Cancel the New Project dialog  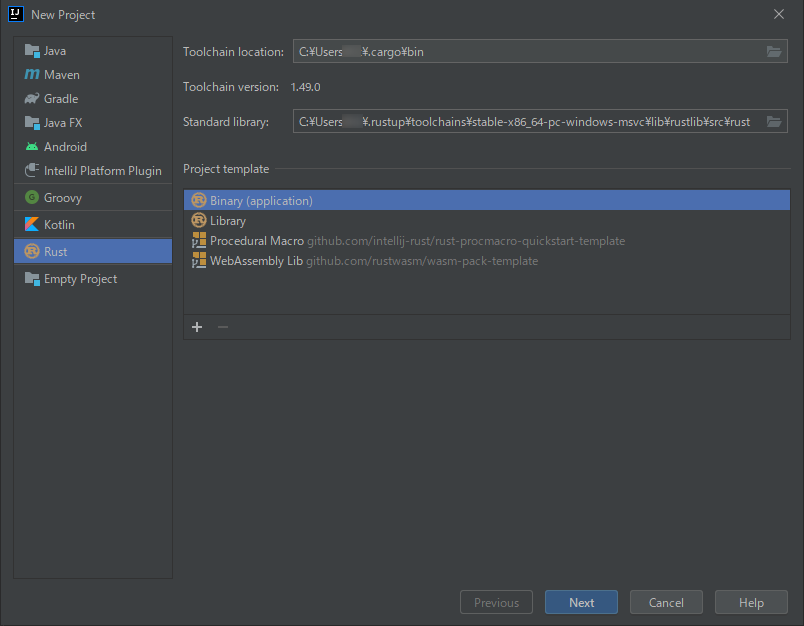pyautogui.click(x=666, y=602)
